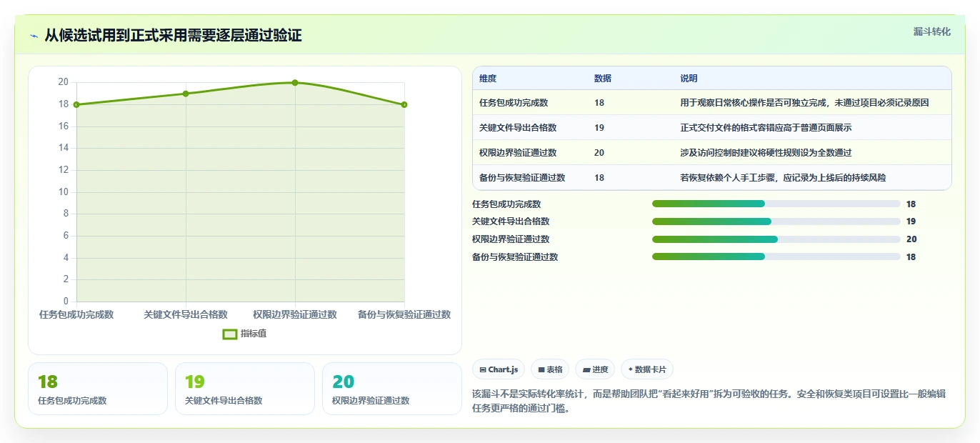
Task: Click the green 指标值 legend color box
Action: click(230, 334)
